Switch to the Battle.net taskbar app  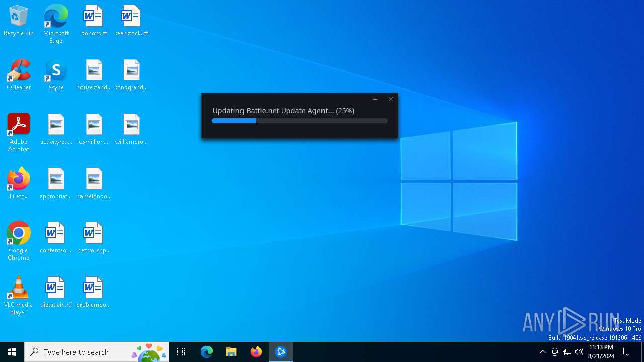[x=281, y=352]
